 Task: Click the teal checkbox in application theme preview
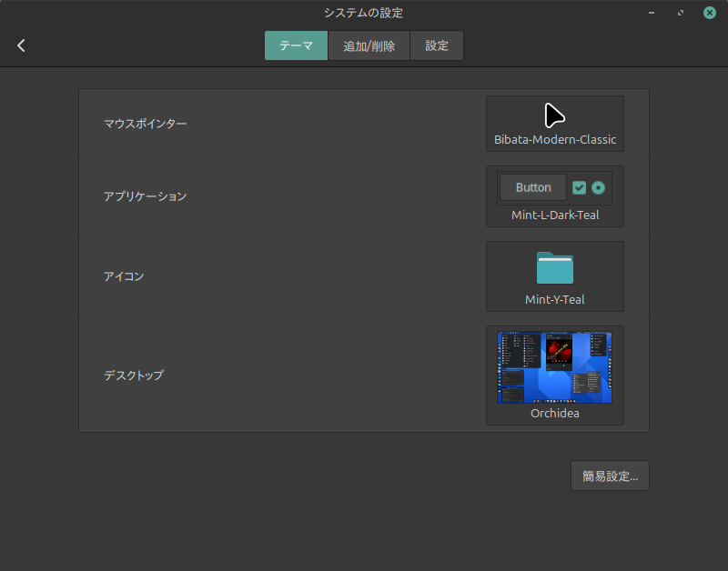tap(579, 187)
